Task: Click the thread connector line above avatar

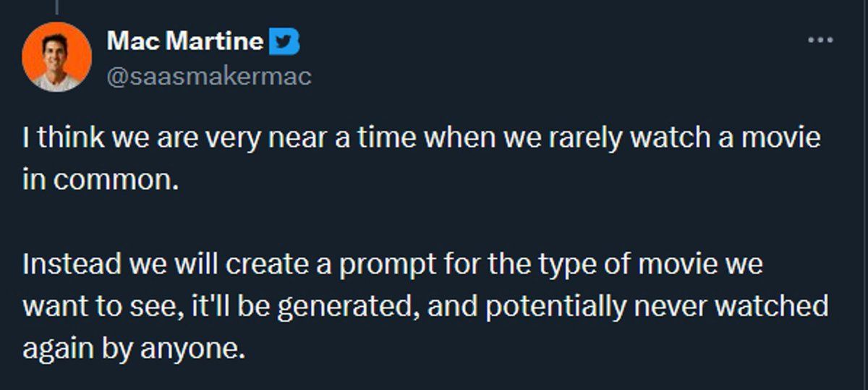Action: (x=57, y=7)
